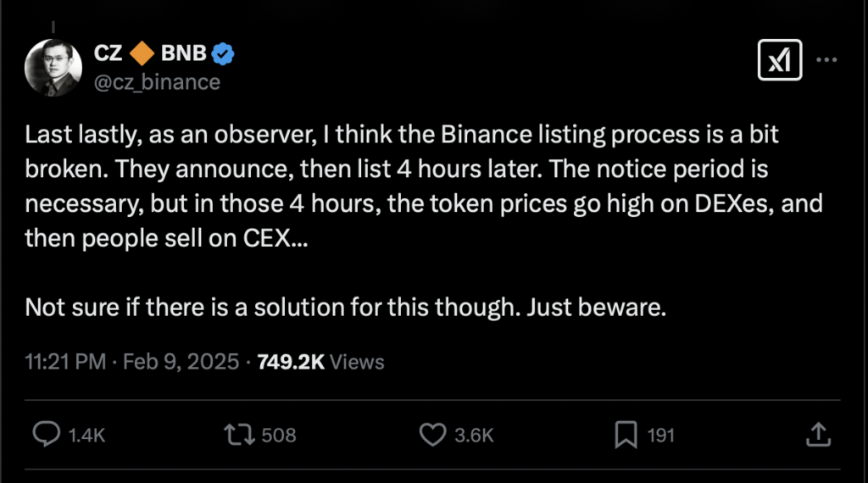Click the 191 bookmarks count

click(661, 436)
